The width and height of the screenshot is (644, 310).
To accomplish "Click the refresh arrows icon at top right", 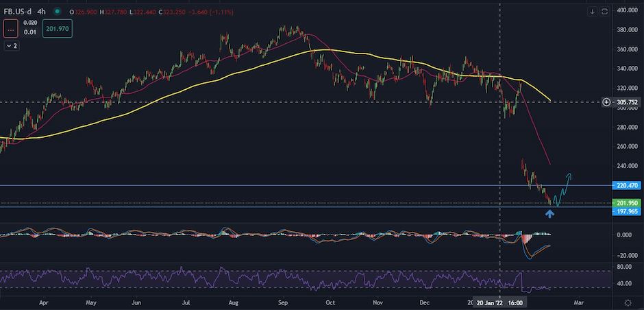I will click(x=605, y=10).
